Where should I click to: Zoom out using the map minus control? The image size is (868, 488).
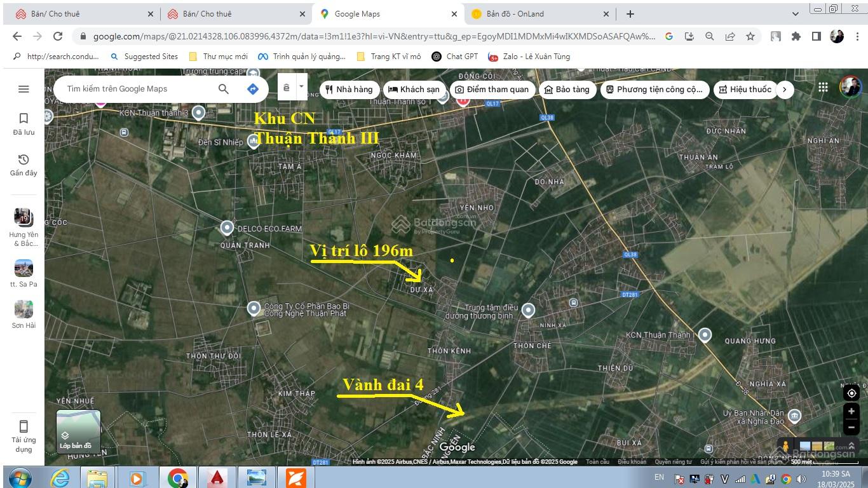coord(851,428)
